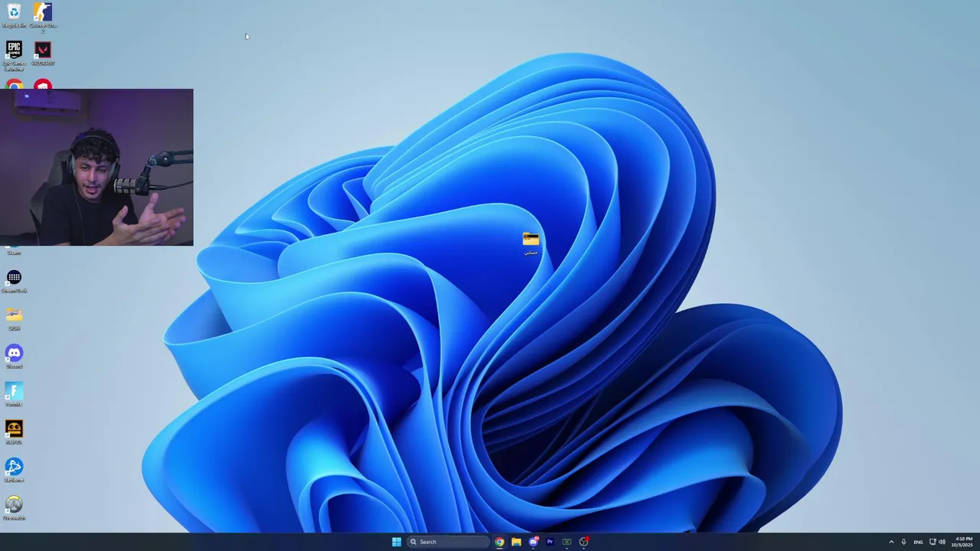Open the Recycle Bin desktop icon

click(x=14, y=15)
